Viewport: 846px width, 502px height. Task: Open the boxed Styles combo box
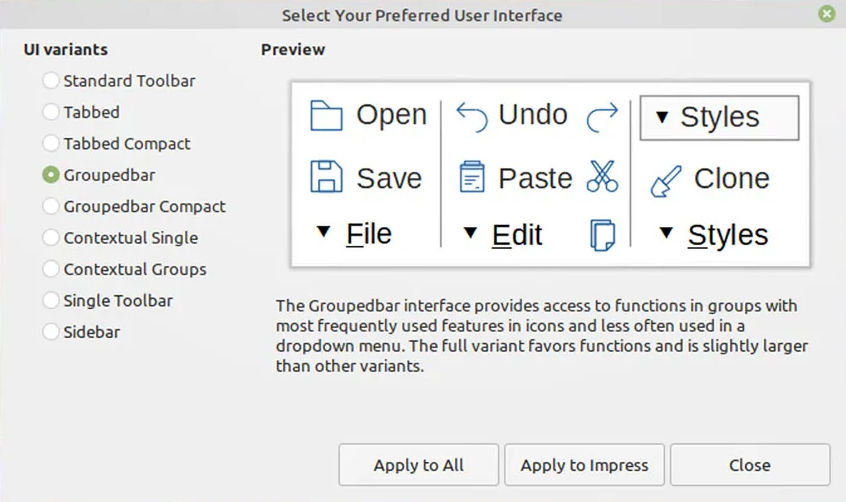719,117
